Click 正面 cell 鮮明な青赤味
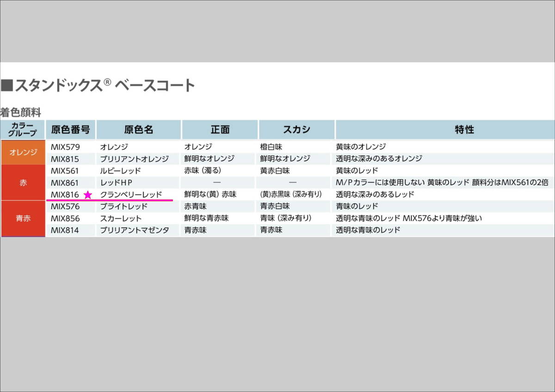 [x=206, y=218]
